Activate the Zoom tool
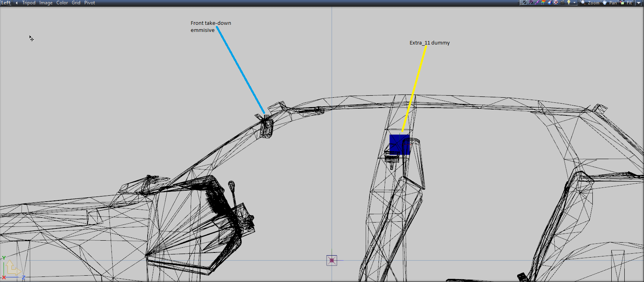The width and height of the screenshot is (644, 282). click(x=590, y=3)
